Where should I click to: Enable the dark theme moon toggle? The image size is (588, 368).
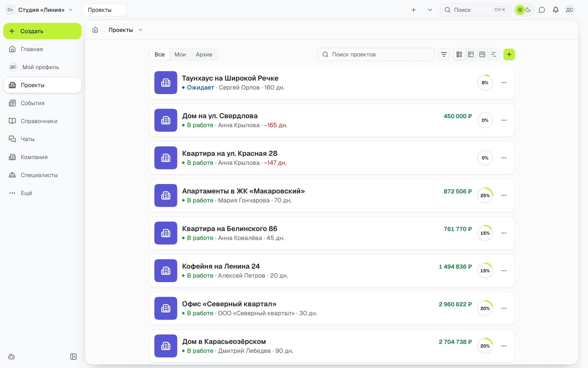(528, 10)
